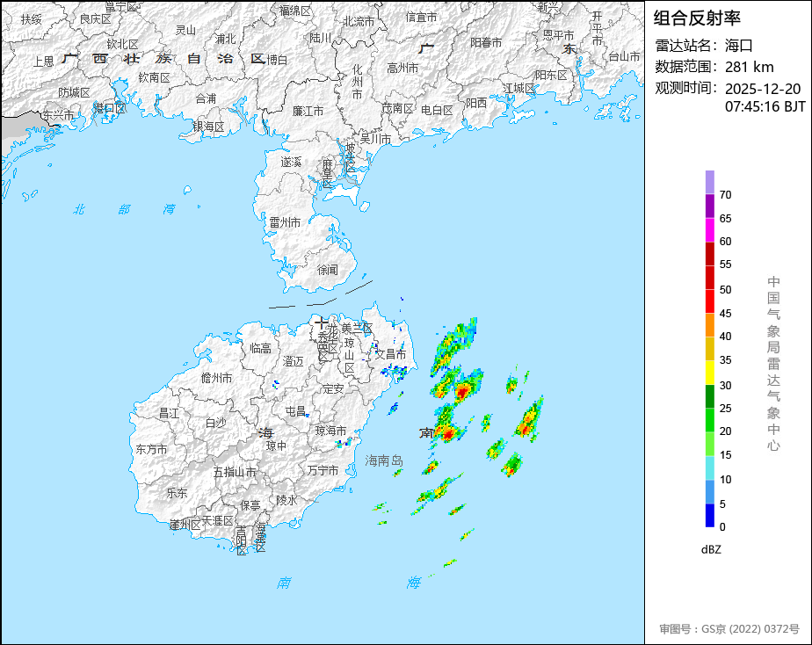The width and height of the screenshot is (812, 645).
Task: Click the 琼中 map label
Action: coord(276,446)
